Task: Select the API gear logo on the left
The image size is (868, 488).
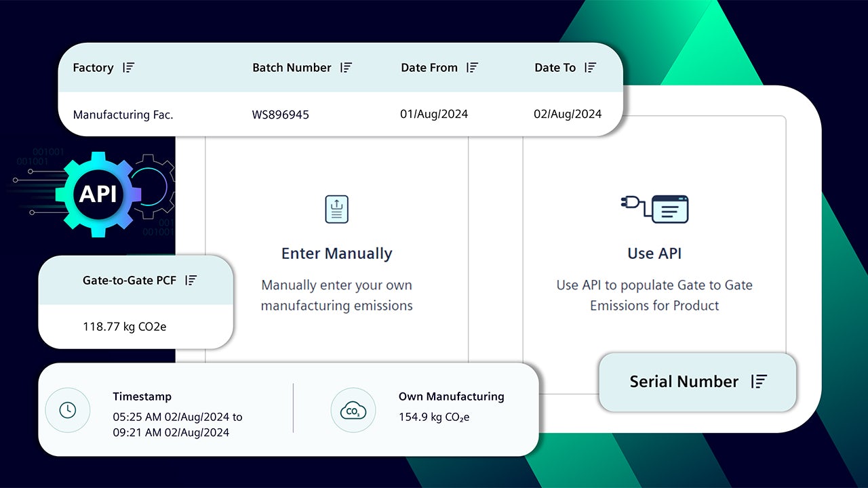Action: point(98,195)
